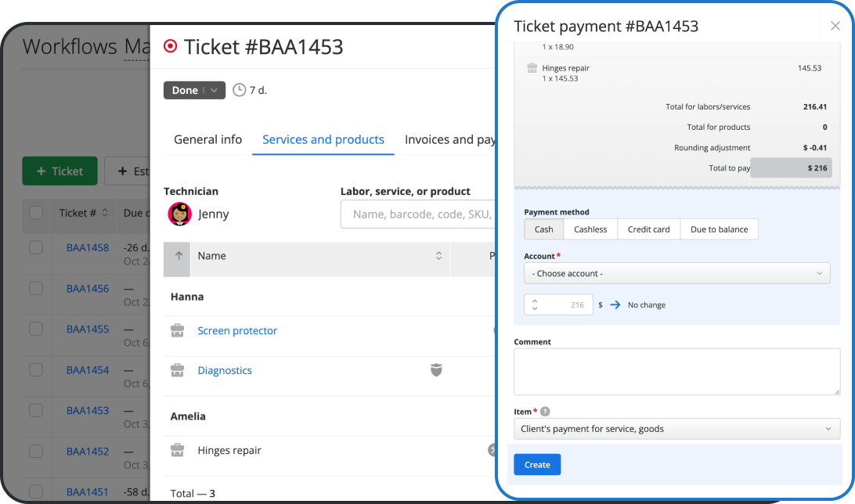
Task: Click the blue arrow beside No change
Action: (x=615, y=304)
